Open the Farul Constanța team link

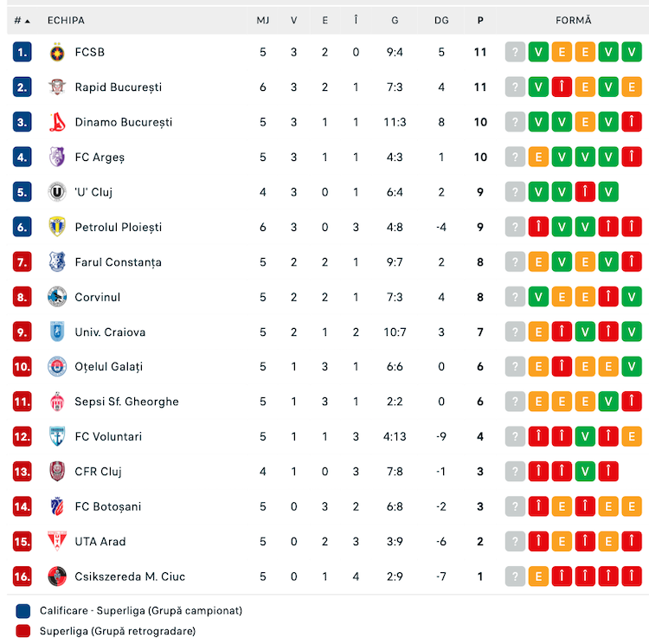tap(118, 262)
